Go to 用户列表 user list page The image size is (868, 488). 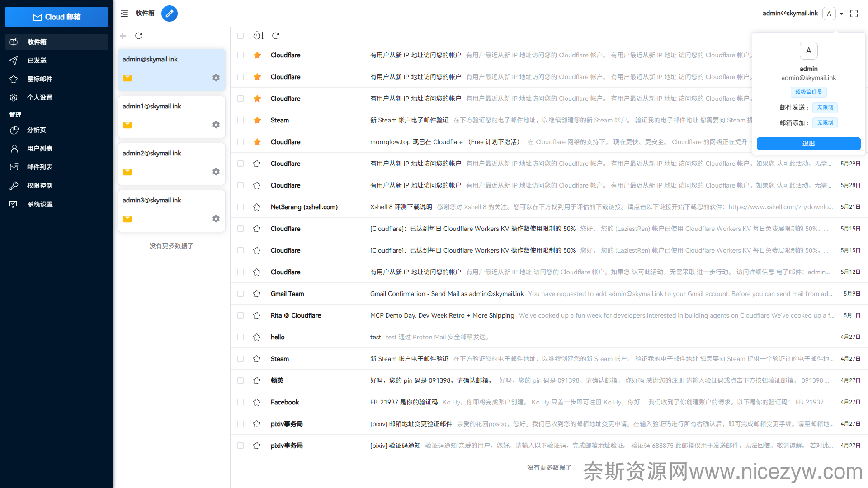40,149
